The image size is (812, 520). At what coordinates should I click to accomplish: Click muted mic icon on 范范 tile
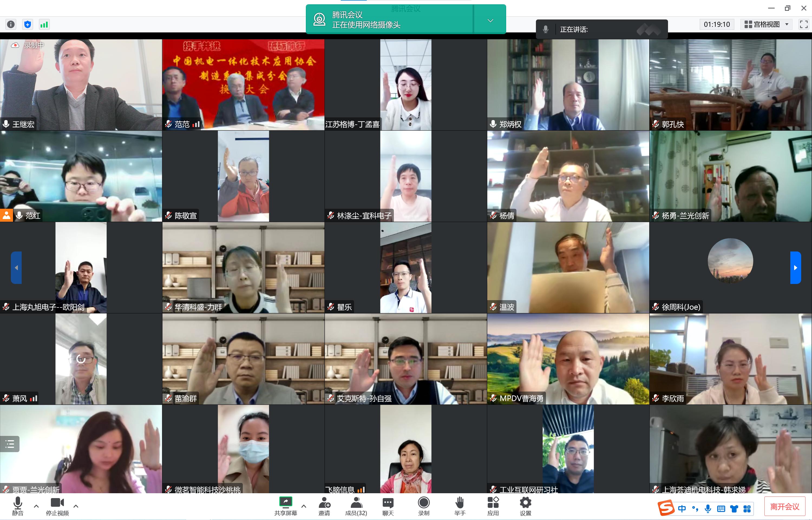[x=168, y=124]
